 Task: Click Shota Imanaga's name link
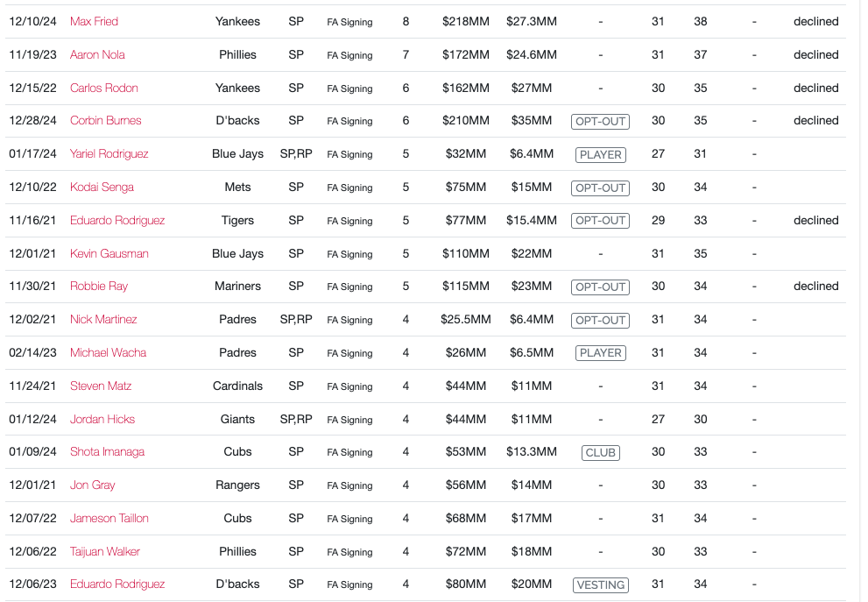(107, 451)
